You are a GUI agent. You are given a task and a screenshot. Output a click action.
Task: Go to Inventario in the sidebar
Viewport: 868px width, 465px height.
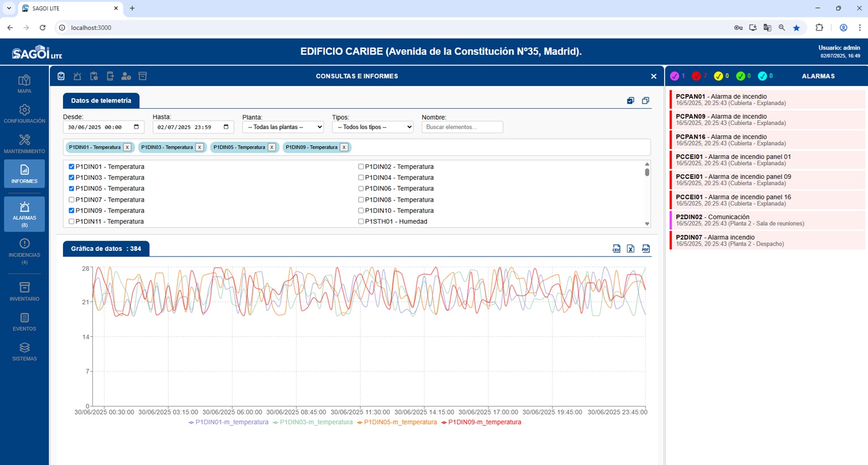click(24, 292)
